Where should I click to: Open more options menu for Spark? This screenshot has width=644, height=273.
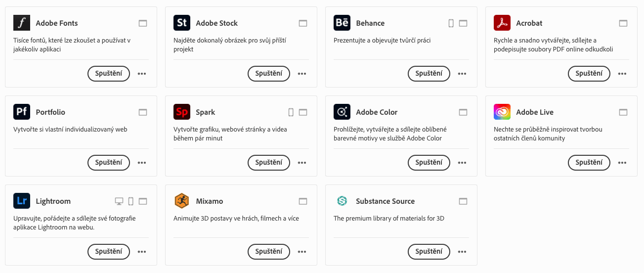click(302, 163)
